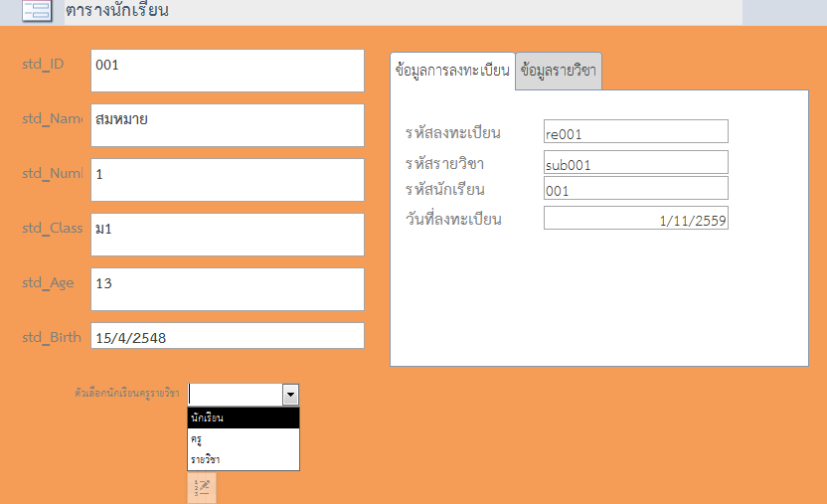
Task: Open the combo box dropdown arrow
Action: click(x=290, y=396)
